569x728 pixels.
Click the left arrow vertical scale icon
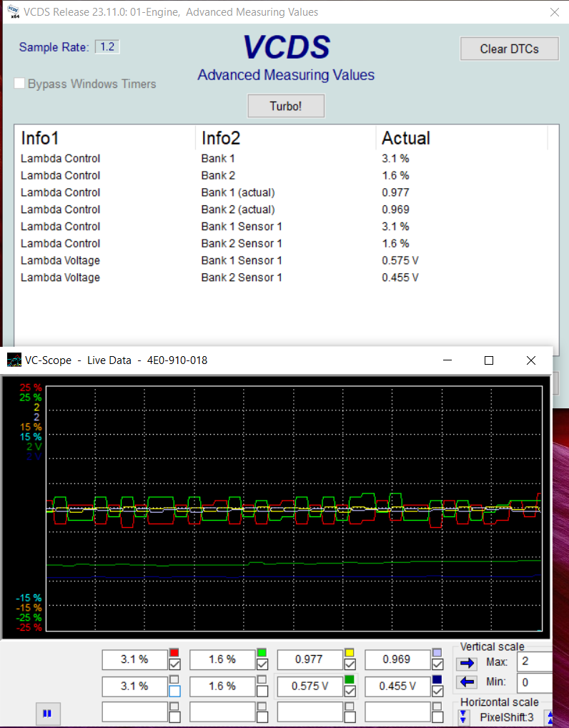point(467,682)
